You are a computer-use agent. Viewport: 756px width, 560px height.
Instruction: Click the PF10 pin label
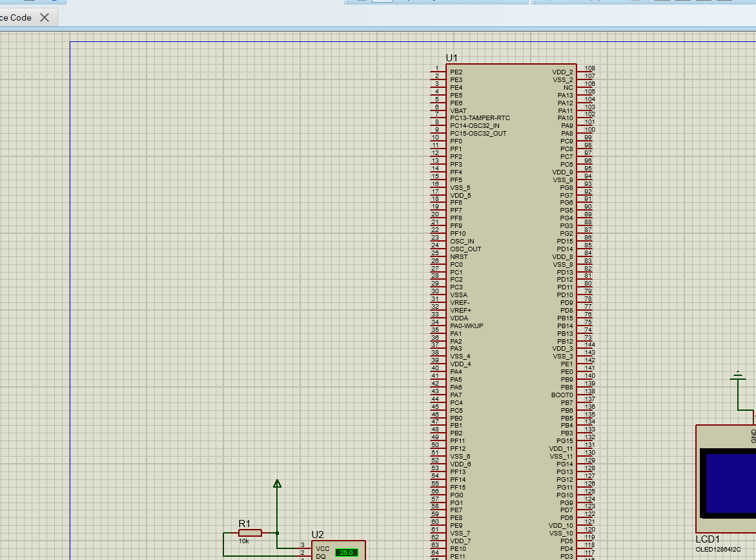tap(458, 233)
